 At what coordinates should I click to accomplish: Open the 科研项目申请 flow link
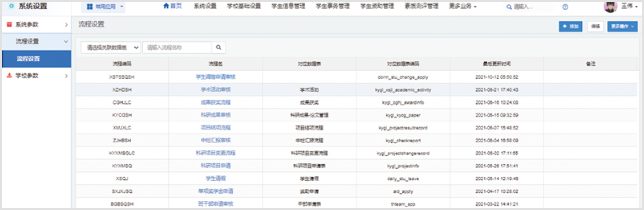[x=215, y=166]
